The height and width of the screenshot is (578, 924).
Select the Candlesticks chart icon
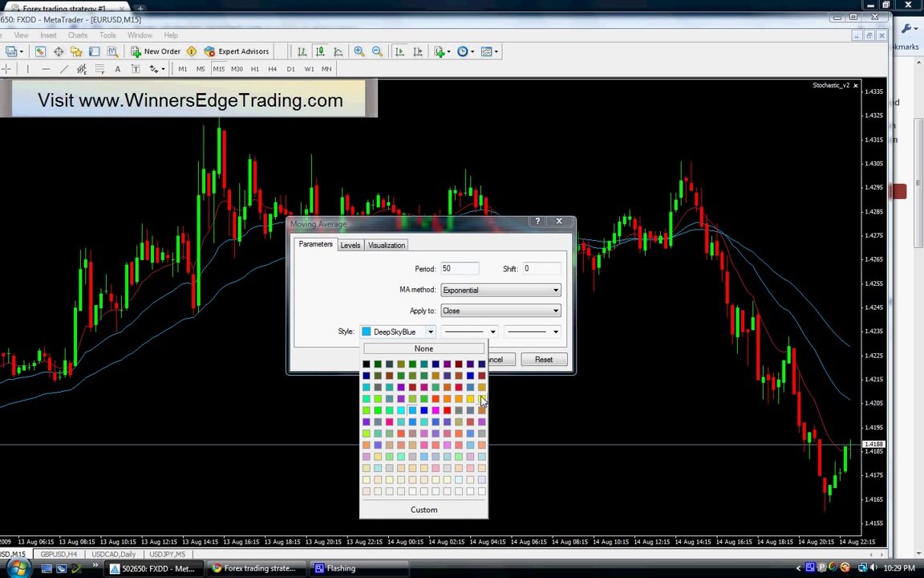320,51
